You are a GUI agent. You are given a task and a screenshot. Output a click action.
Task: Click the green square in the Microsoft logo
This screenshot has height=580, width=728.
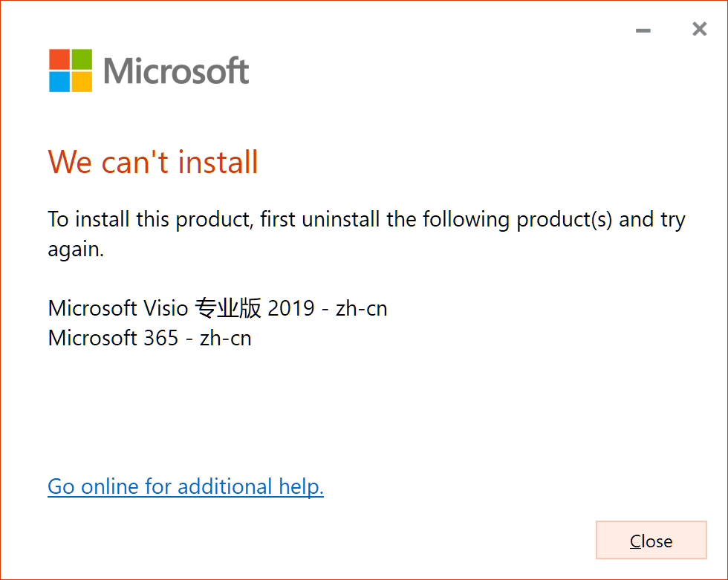[x=82, y=58]
